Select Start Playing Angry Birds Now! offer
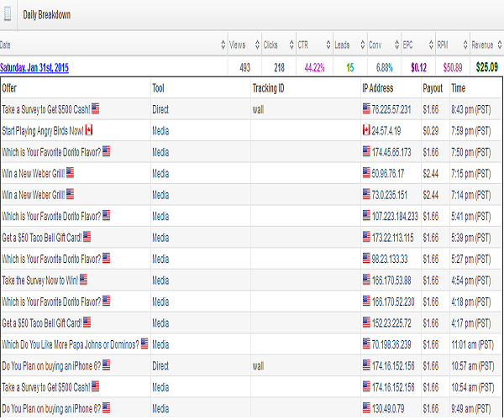 [43, 131]
